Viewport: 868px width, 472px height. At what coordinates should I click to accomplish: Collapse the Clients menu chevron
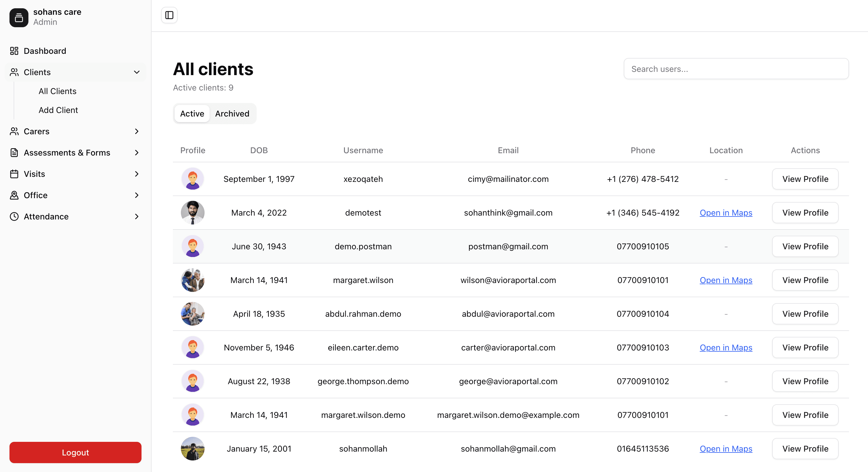[x=136, y=72]
